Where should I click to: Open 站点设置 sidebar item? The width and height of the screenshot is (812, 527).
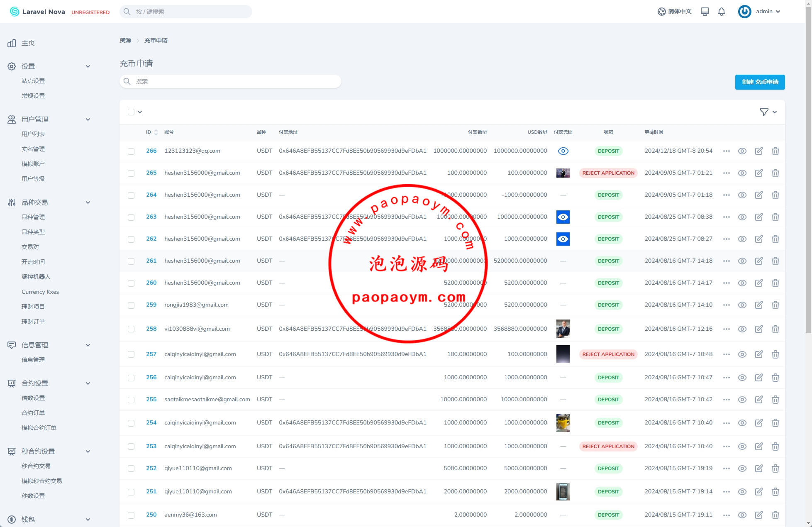[33, 81]
